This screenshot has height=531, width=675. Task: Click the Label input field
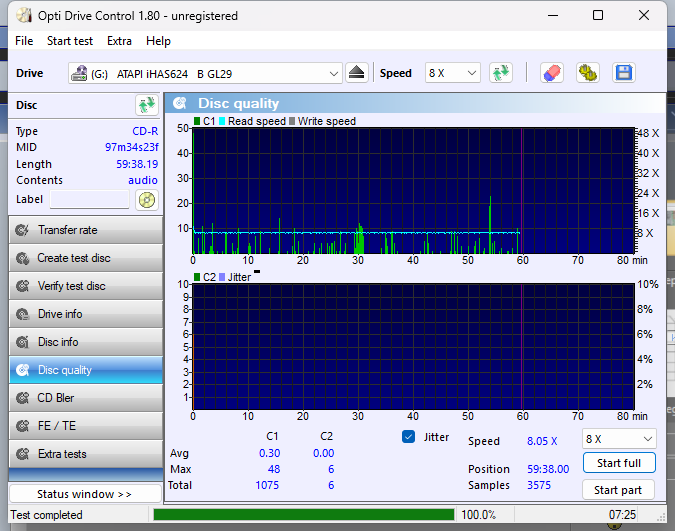pos(90,199)
